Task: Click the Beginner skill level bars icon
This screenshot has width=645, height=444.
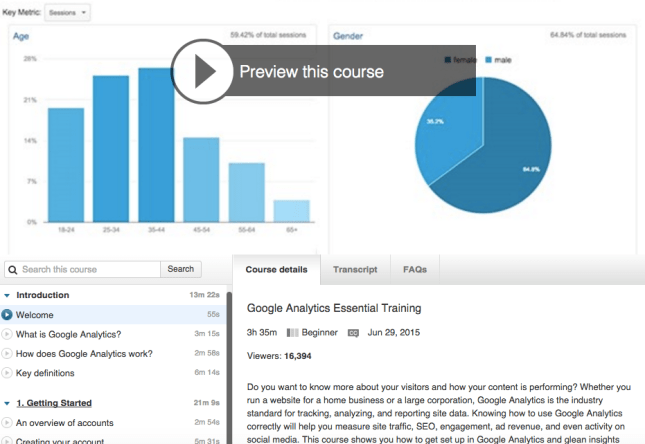Action: pyautogui.click(x=293, y=332)
